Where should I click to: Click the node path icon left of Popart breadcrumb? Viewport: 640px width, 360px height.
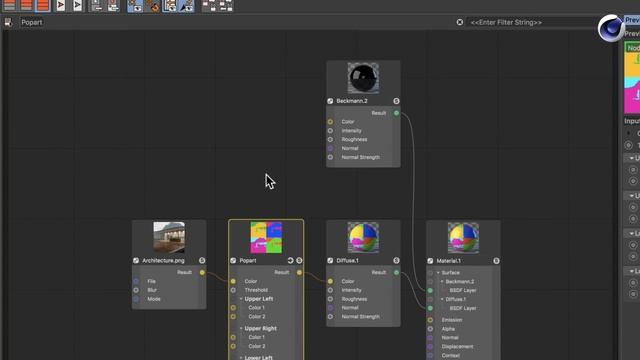point(8,22)
